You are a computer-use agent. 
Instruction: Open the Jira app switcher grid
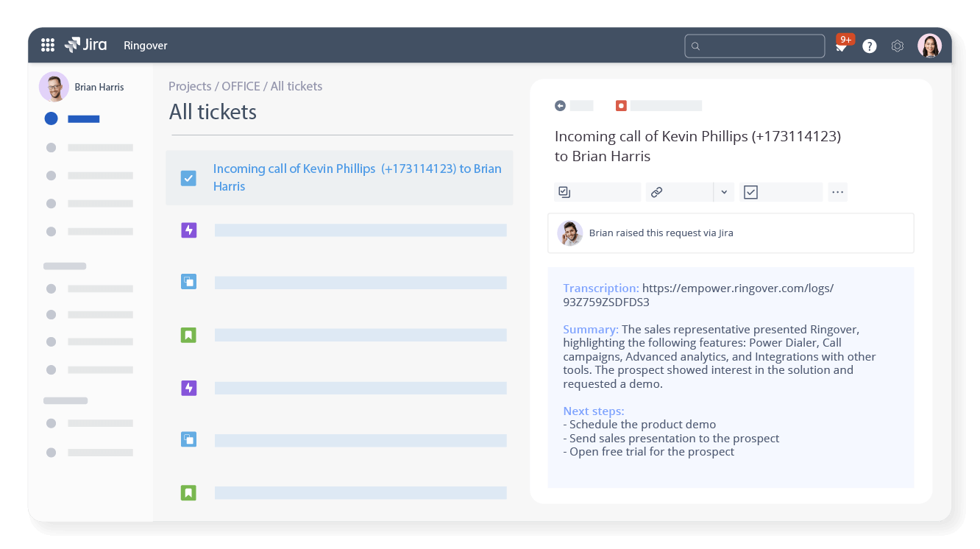click(47, 45)
